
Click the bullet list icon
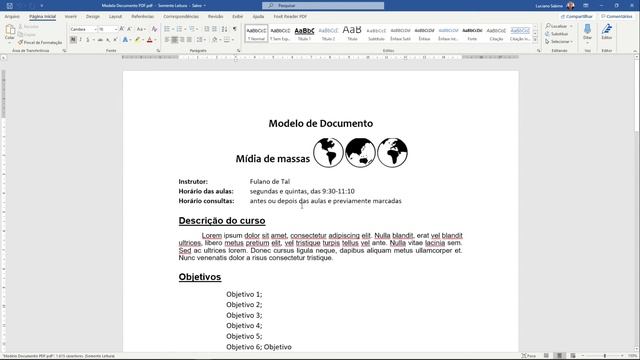pyautogui.click(x=167, y=29)
